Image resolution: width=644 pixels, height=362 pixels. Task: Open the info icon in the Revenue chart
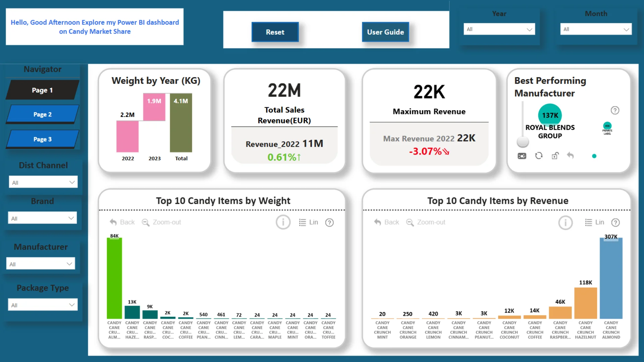click(566, 223)
